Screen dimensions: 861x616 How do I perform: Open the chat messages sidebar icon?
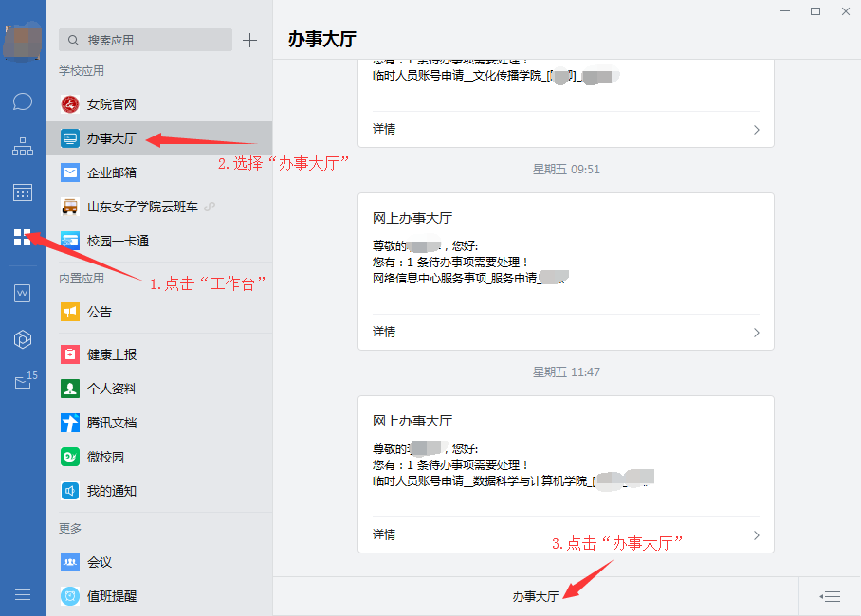pos(23,101)
